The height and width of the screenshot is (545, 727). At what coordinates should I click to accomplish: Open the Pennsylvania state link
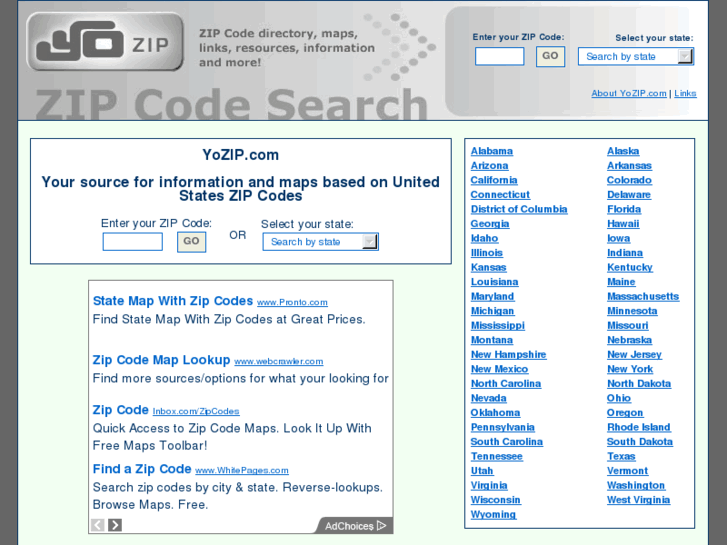pyautogui.click(x=503, y=427)
